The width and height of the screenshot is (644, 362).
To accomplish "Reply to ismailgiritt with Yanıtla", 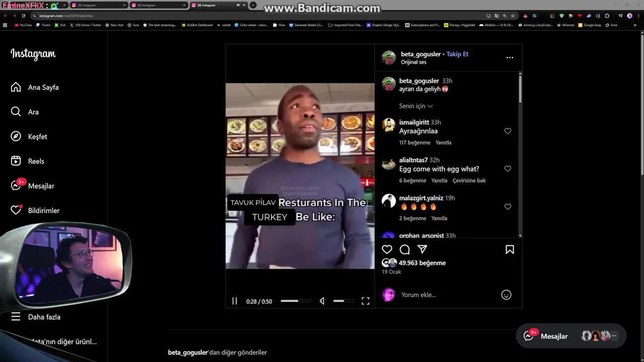I will click(x=443, y=143).
